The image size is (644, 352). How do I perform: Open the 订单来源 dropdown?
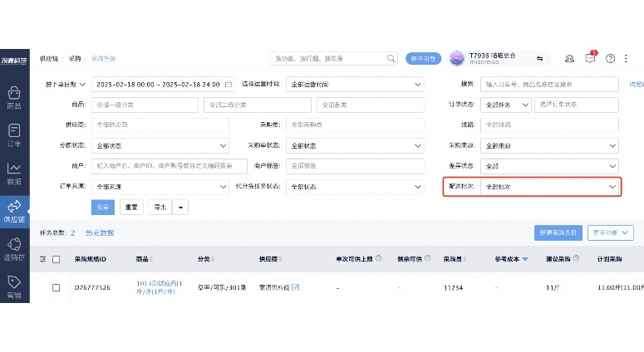coord(160,187)
